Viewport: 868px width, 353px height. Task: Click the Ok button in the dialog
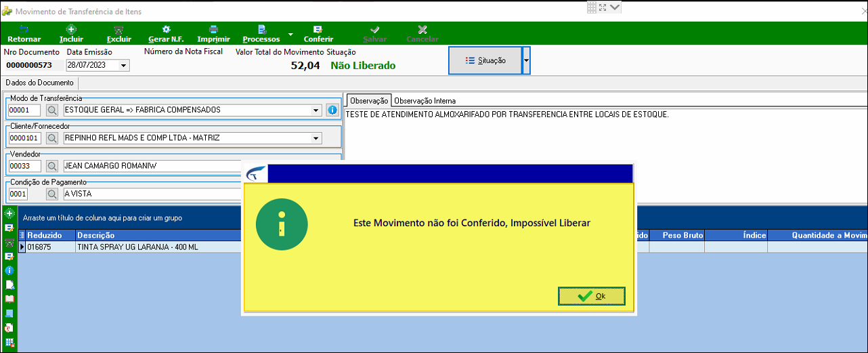tap(592, 296)
